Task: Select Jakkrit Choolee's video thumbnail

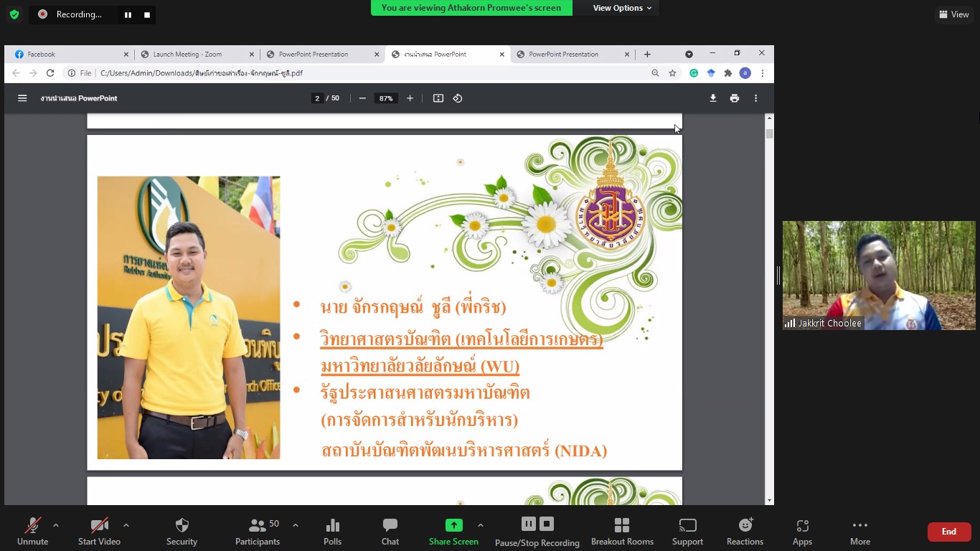Action: (x=878, y=275)
